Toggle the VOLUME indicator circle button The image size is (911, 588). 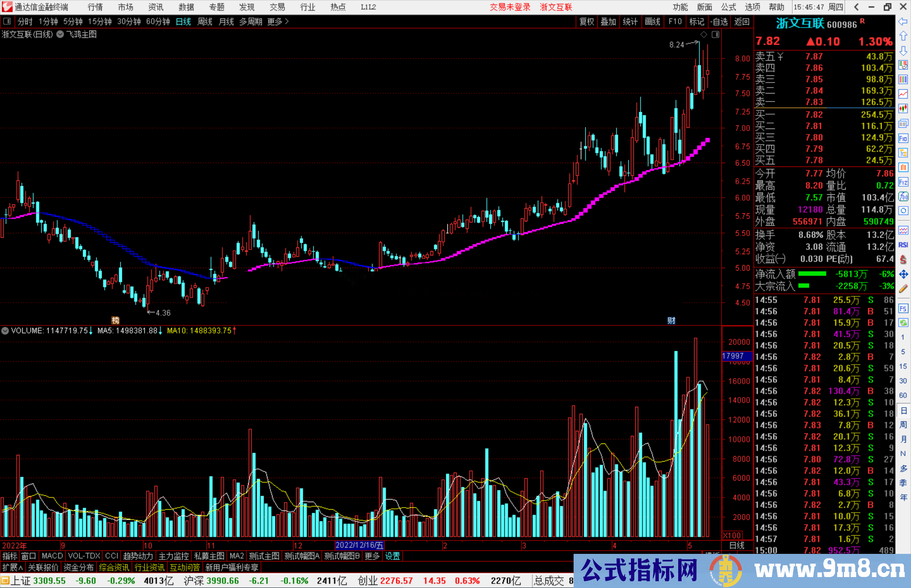click(5, 331)
